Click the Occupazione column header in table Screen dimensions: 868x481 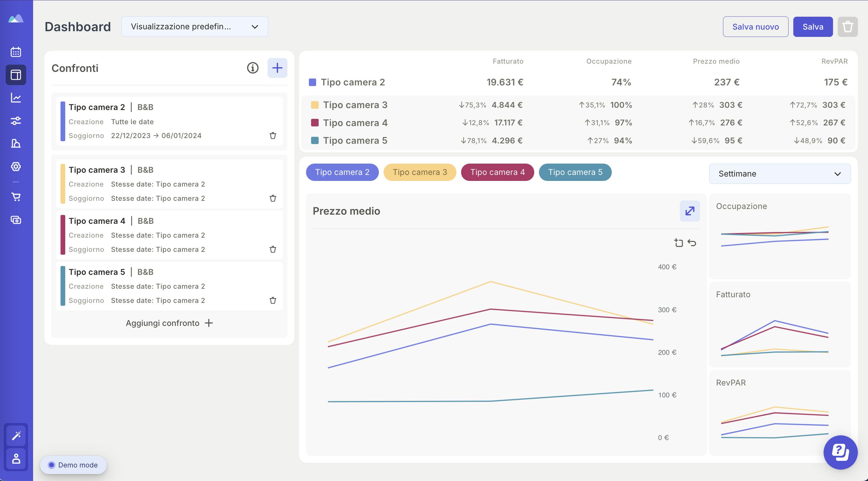pyautogui.click(x=609, y=61)
